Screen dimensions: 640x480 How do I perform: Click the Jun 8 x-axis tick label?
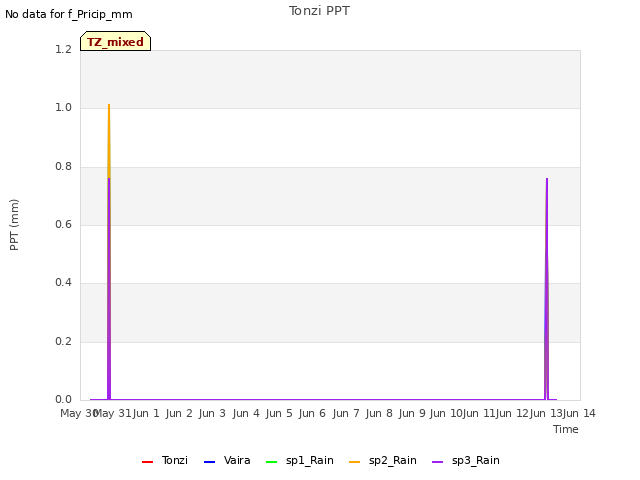pos(379,413)
